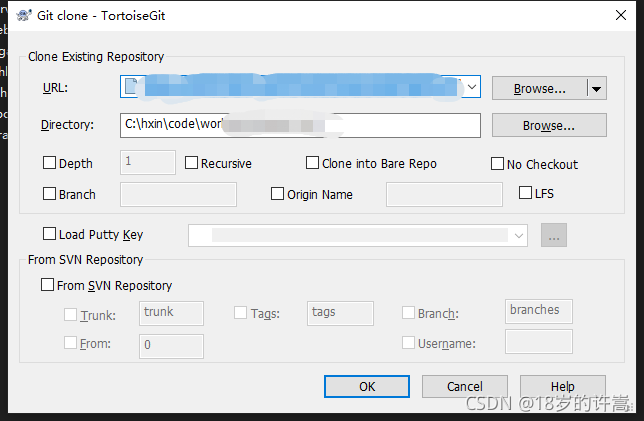
Task: Enable the Depth checkbox
Action: tap(49, 163)
